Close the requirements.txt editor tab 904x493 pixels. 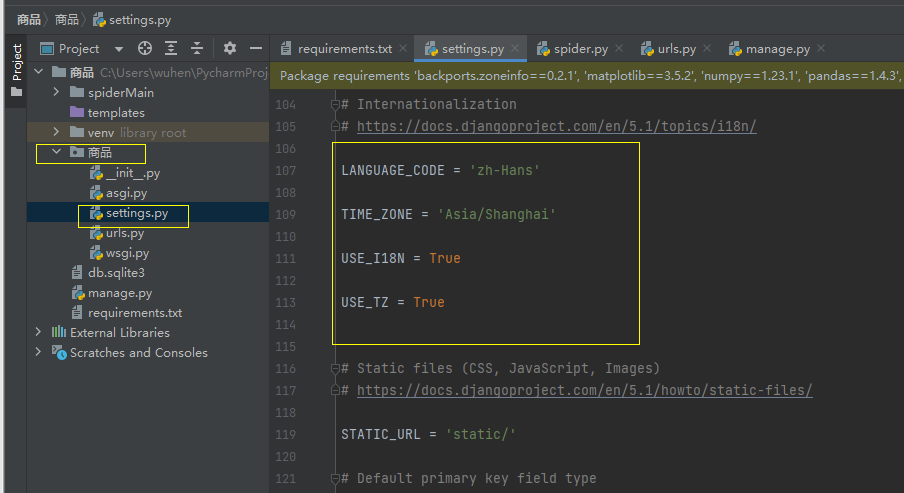404,48
